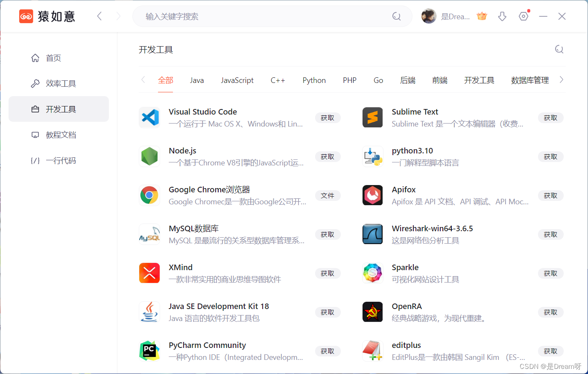Click the Wireshark shark-fin icon
588x374 pixels.
[372, 234]
